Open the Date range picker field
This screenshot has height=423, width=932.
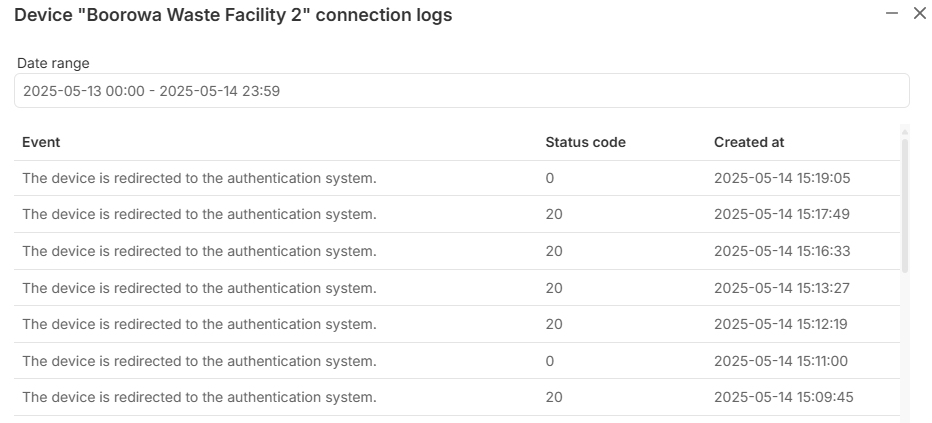(462, 91)
